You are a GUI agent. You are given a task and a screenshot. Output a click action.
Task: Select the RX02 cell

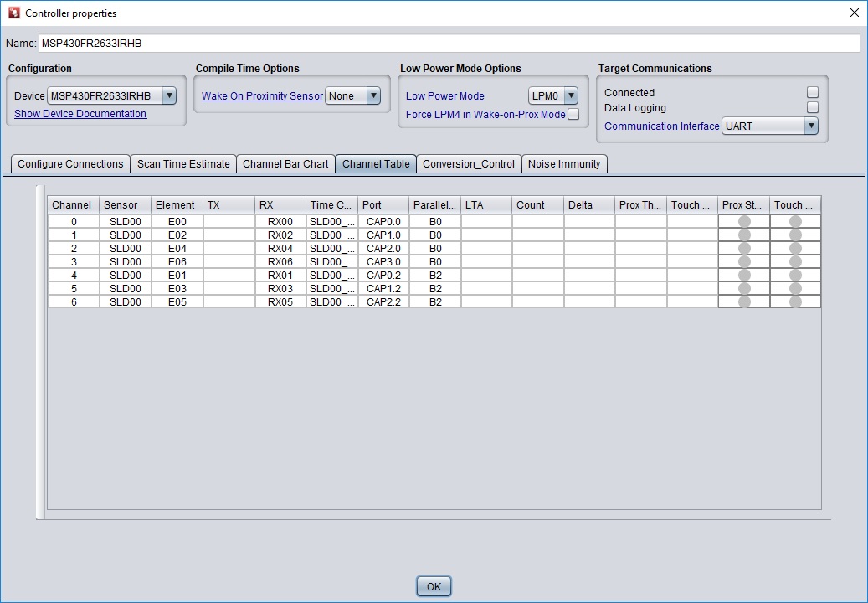(280, 234)
